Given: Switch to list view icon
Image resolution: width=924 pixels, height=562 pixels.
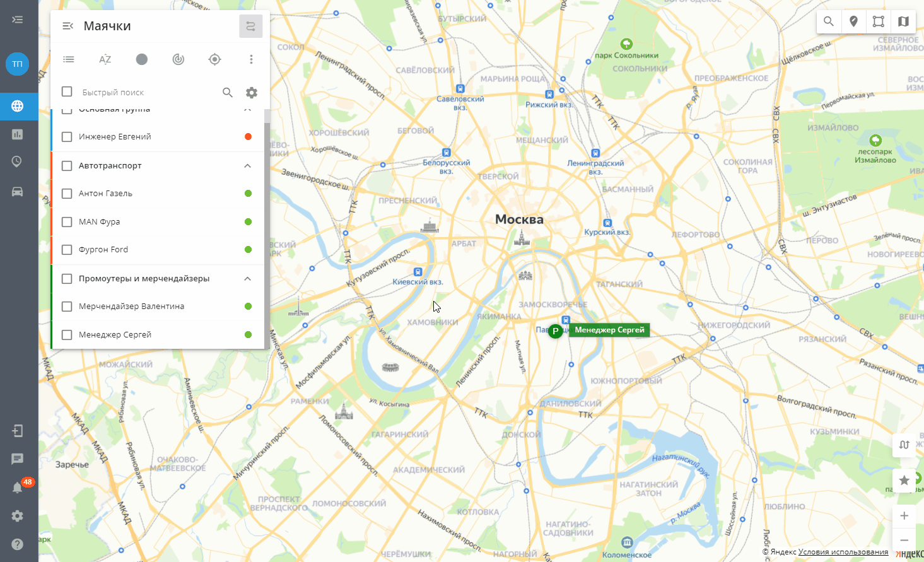Looking at the screenshot, I should tap(69, 59).
